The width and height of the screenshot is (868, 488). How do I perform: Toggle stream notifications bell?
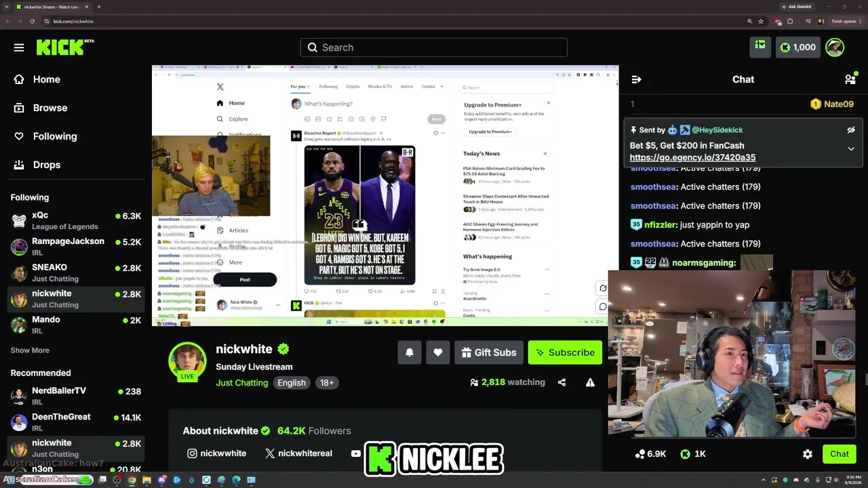(x=410, y=352)
